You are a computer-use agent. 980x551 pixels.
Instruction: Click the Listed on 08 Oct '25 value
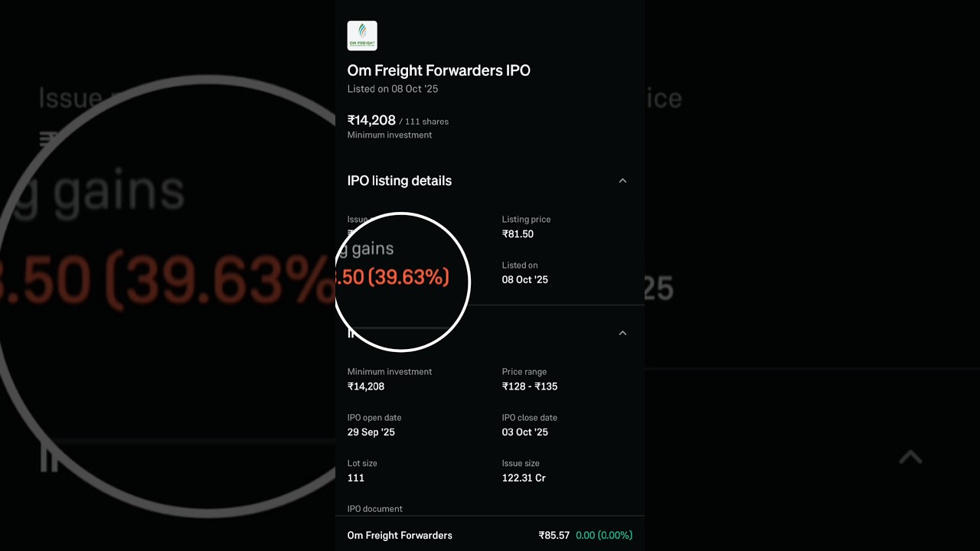[525, 280]
